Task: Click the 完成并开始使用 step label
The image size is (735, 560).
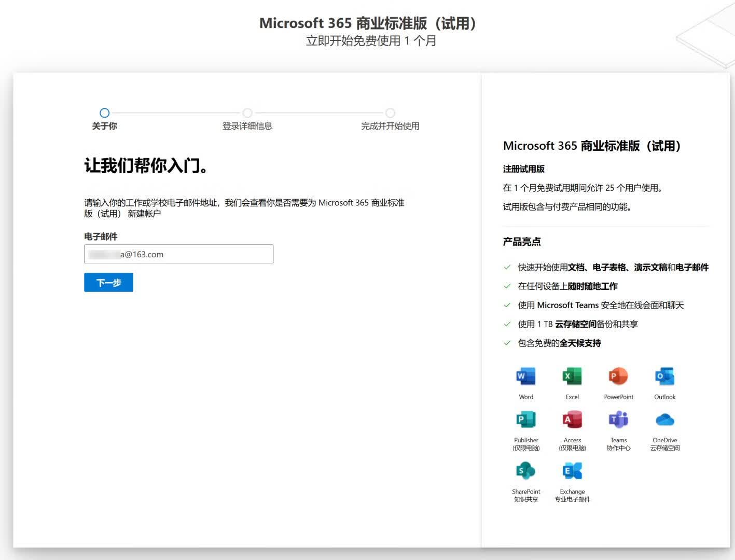Action: click(390, 126)
